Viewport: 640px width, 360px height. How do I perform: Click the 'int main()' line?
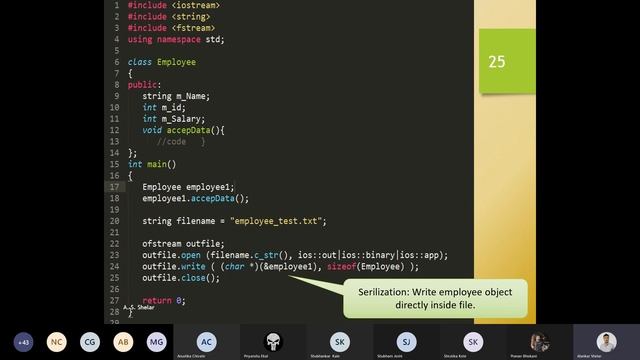pyautogui.click(x=152, y=164)
